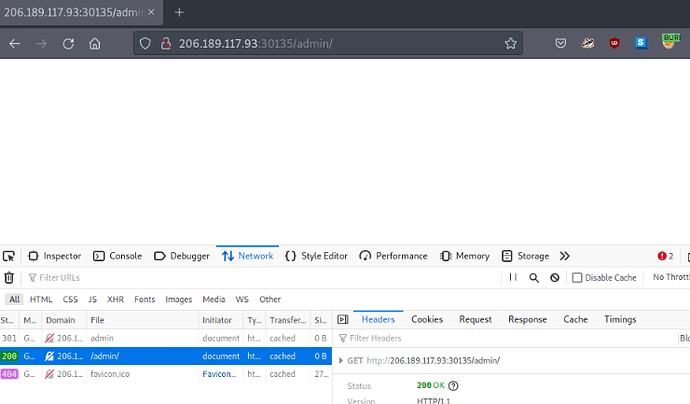Toggle the network details pane
Image resolution: width=690 pixels, height=404 pixels.
pos(340,320)
